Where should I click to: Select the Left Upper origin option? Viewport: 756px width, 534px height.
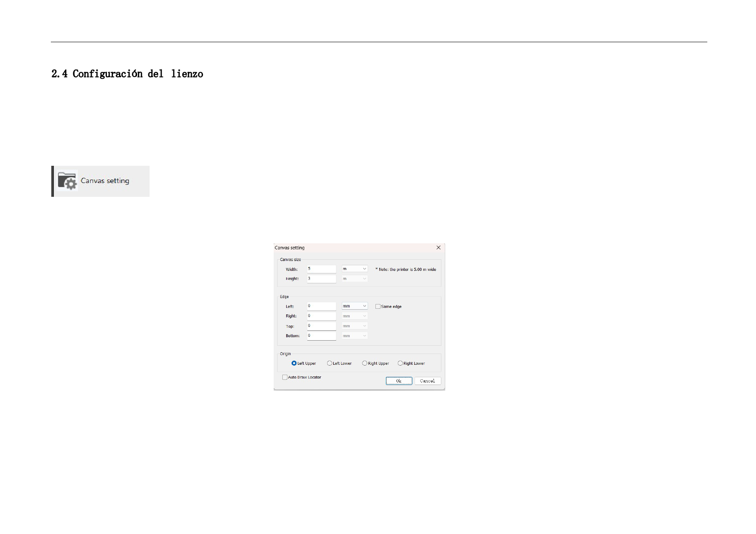tap(294, 363)
